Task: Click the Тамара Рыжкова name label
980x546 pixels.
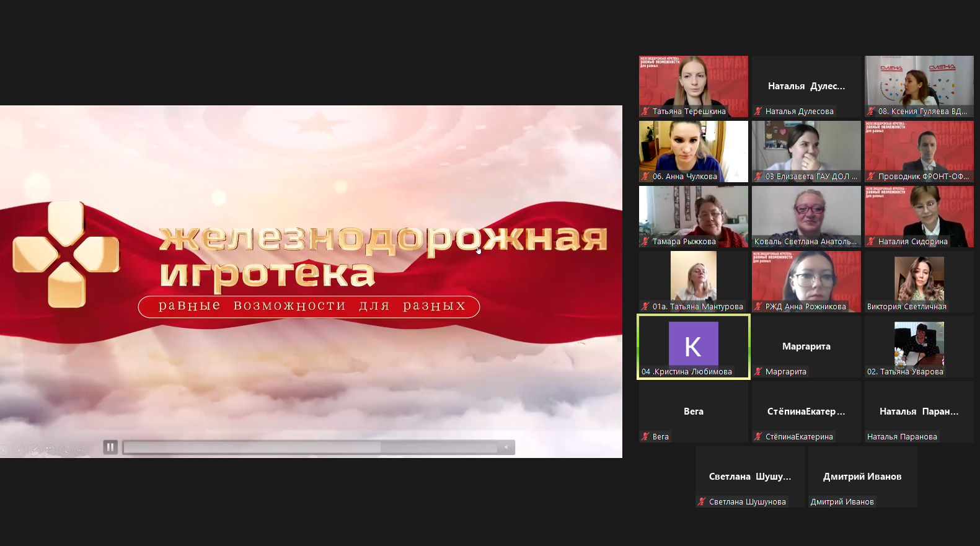Action: [684, 242]
